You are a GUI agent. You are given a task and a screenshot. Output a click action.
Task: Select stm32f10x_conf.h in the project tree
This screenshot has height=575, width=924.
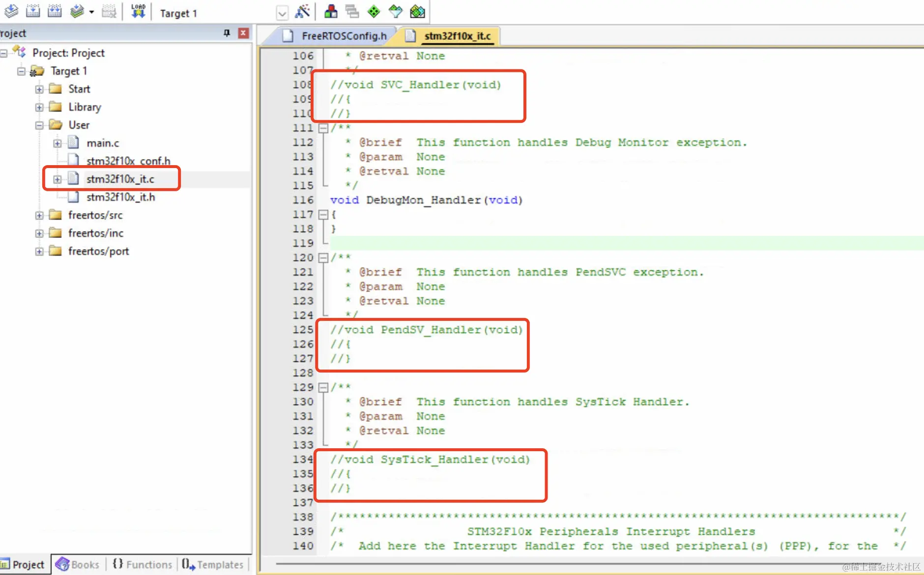point(128,161)
